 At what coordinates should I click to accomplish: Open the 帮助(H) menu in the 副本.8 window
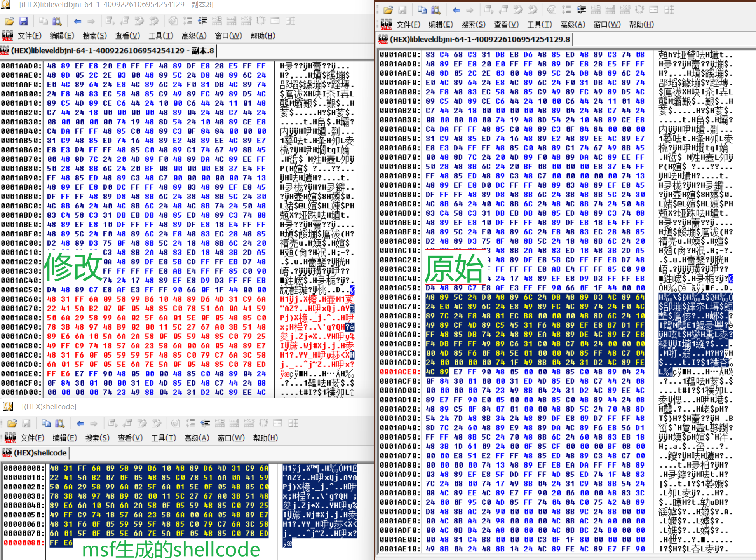tap(263, 36)
